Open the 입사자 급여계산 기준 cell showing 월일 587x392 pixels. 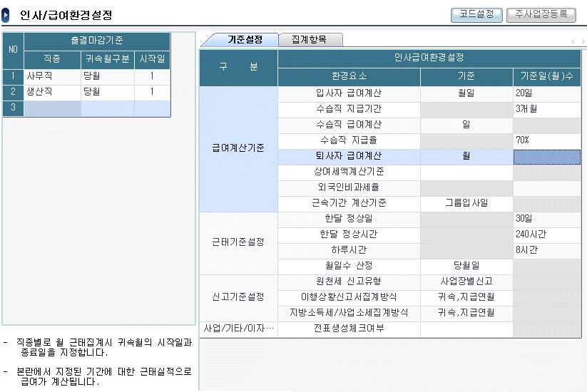[x=466, y=93]
